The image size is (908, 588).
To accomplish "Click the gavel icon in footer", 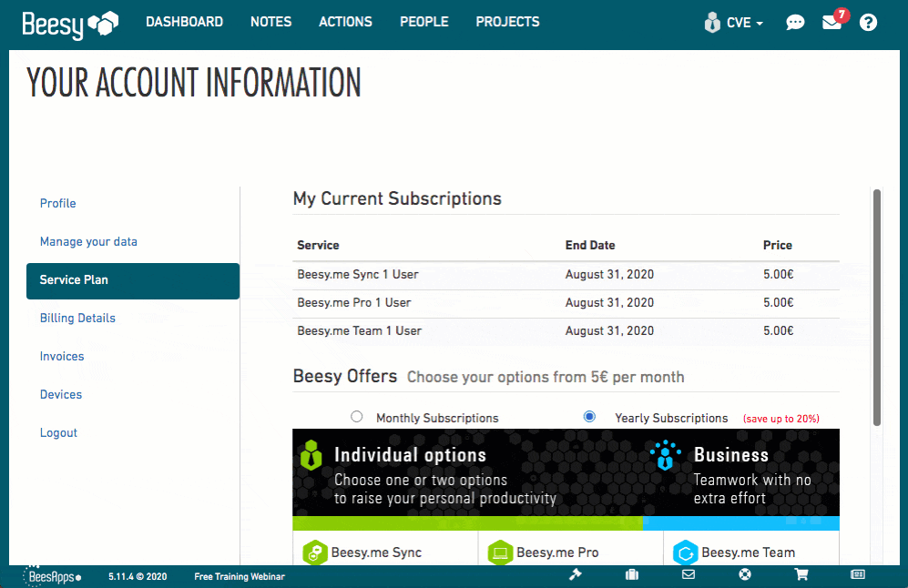I will pos(575,574).
